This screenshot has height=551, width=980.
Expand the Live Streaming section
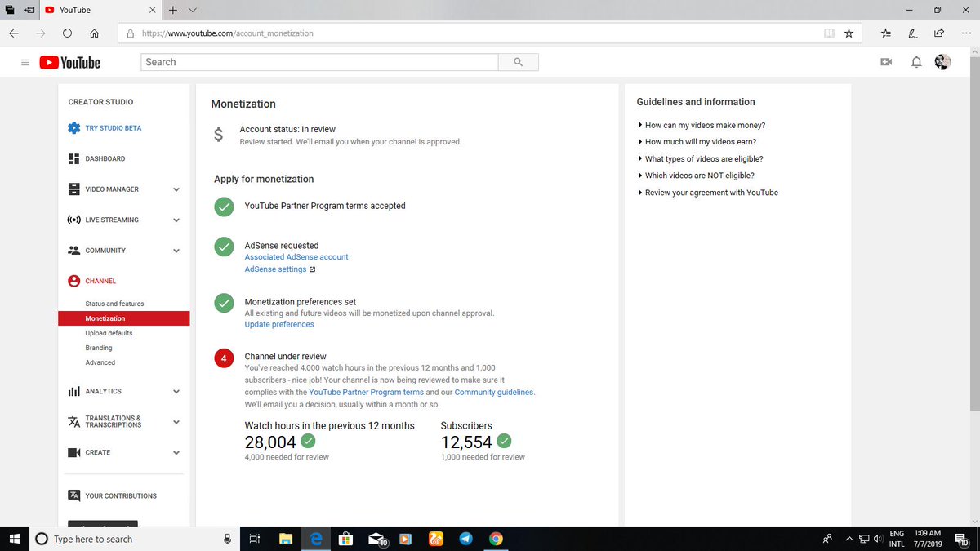[x=176, y=220]
